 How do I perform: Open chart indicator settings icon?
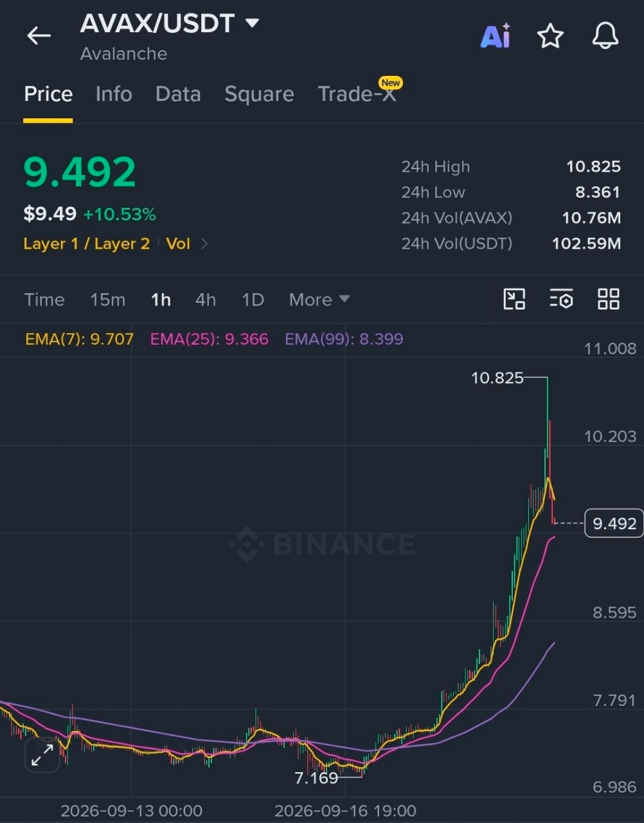(561, 299)
